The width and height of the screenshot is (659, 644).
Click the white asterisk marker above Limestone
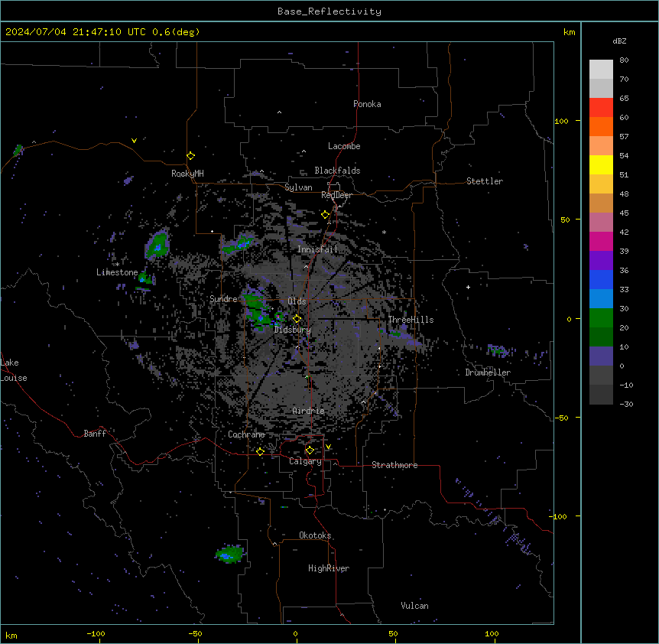tap(117, 265)
